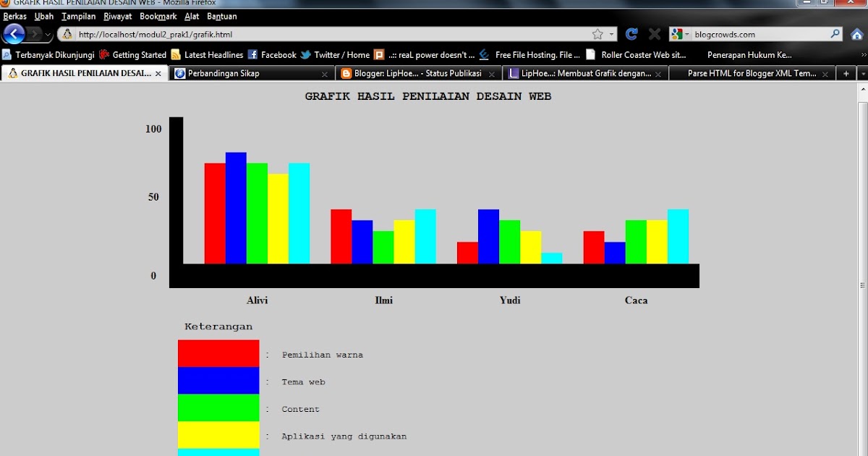Click Yudi's short cyan bar
Screen dimensions: 868x456
(x=551, y=258)
